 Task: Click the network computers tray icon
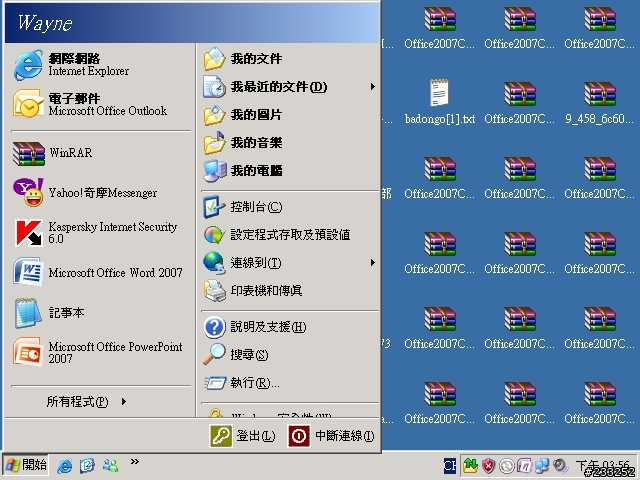(x=542, y=465)
